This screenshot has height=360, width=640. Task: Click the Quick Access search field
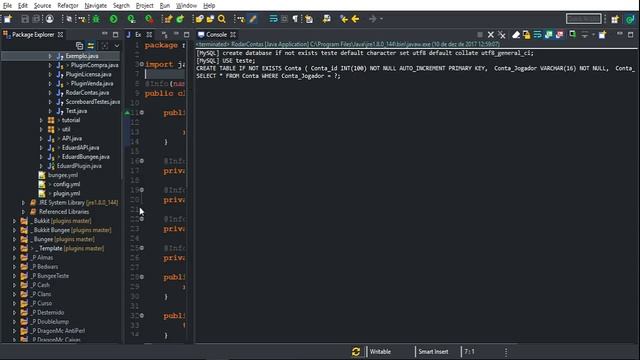584,19
